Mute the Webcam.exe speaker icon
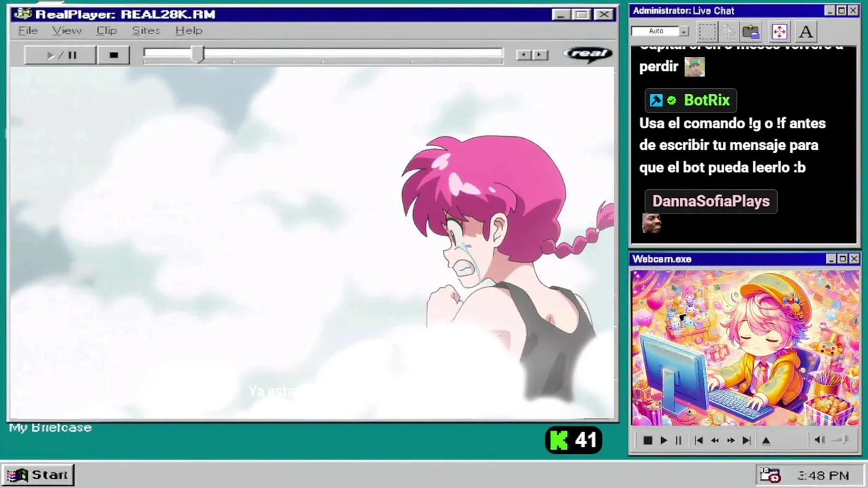This screenshot has width=868, height=488. click(x=819, y=441)
